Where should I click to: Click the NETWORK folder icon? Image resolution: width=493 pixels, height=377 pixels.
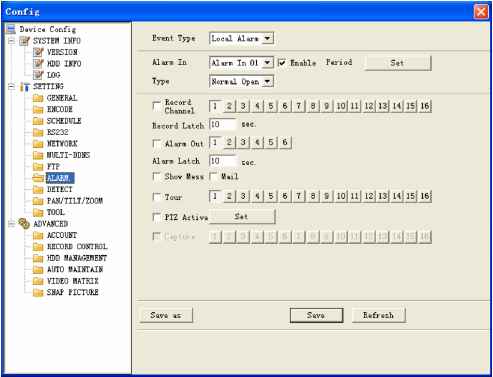(38, 144)
